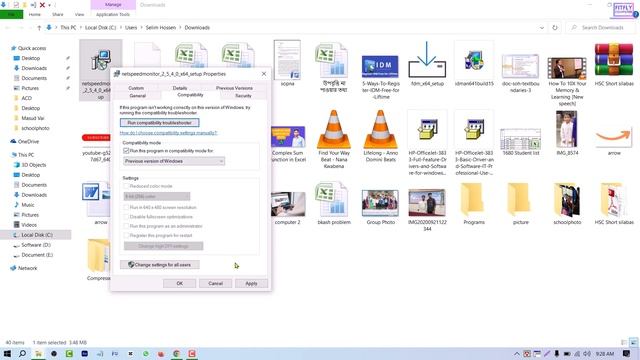Select the doc-ssh-textboundaries-3 file
Screen dimensions: 640x360
(x=520, y=66)
